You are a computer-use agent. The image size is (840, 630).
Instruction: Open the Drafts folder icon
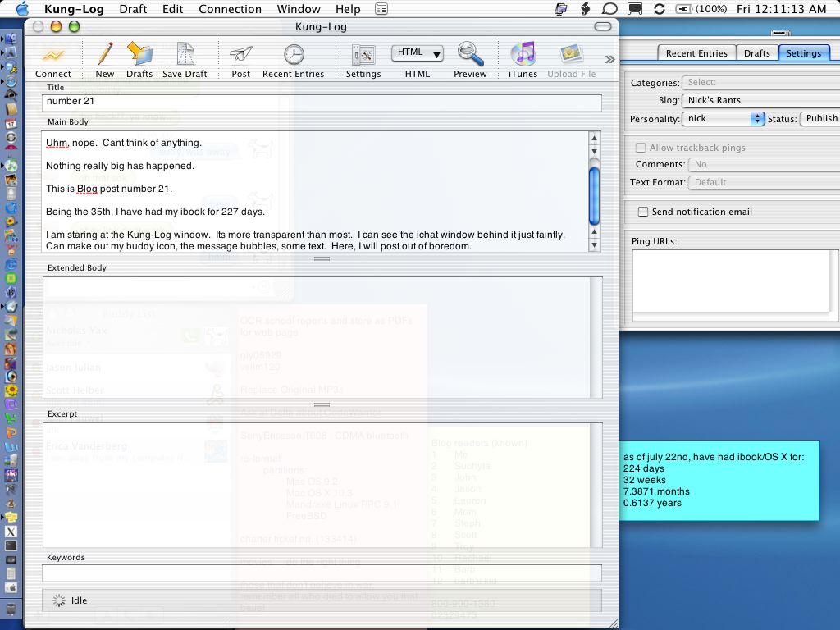tap(139, 56)
